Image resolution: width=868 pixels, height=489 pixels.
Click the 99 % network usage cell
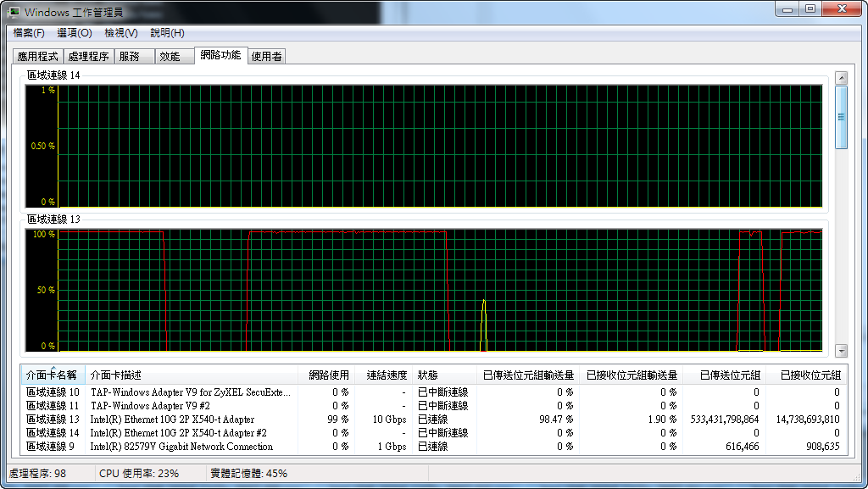(x=337, y=420)
